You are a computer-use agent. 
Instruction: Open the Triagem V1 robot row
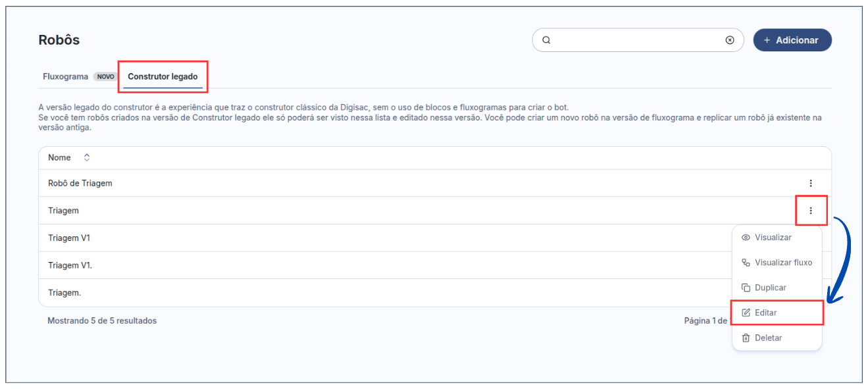tap(69, 238)
